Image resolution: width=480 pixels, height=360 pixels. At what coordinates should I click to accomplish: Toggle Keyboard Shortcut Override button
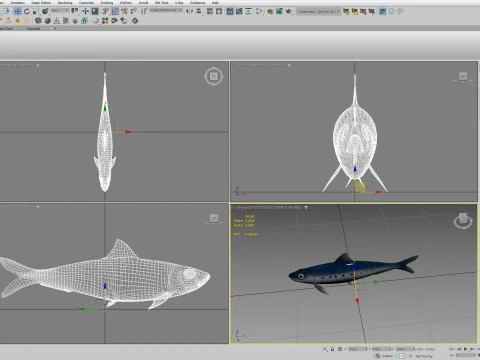click(95, 11)
